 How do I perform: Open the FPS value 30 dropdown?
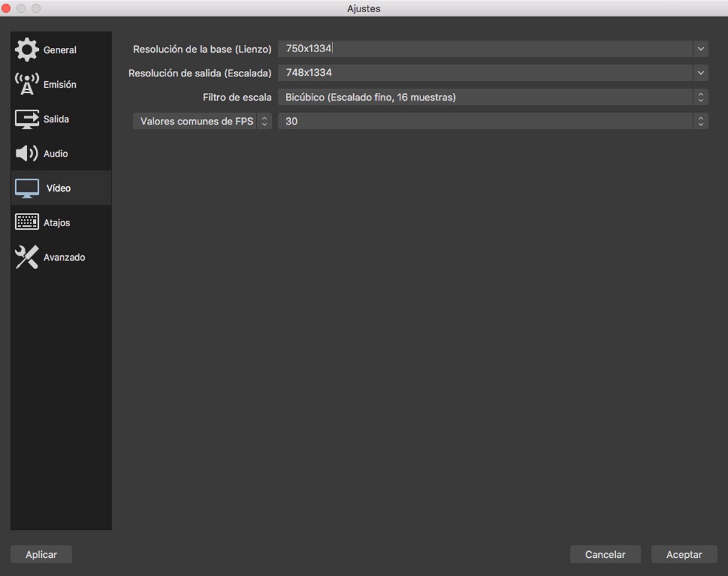492,121
